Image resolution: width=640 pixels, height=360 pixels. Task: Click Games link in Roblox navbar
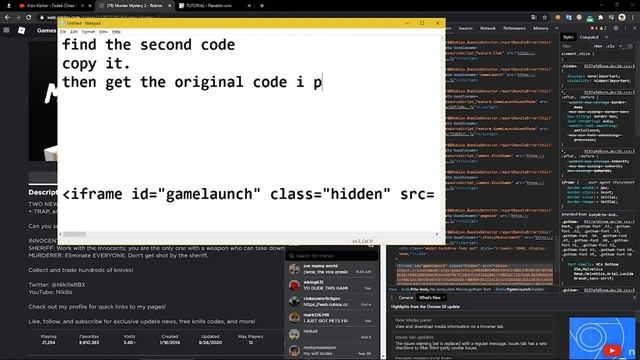pos(46,30)
